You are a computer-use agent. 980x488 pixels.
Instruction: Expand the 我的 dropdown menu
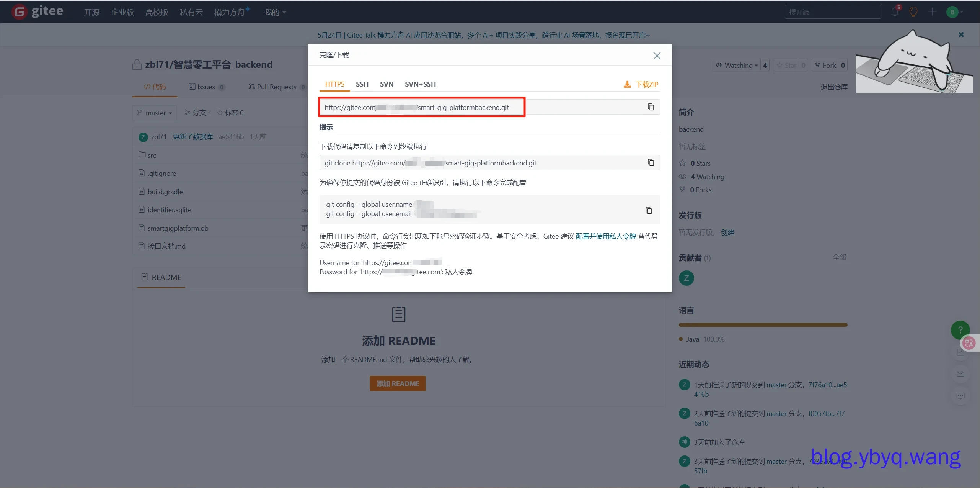click(x=275, y=12)
